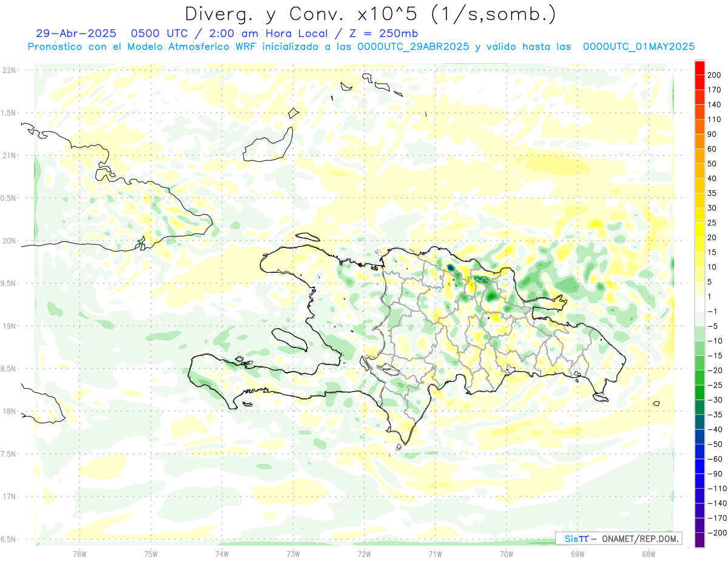Click the colorbar label '-170'
The width and height of the screenshot is (728, 562).
717,518
